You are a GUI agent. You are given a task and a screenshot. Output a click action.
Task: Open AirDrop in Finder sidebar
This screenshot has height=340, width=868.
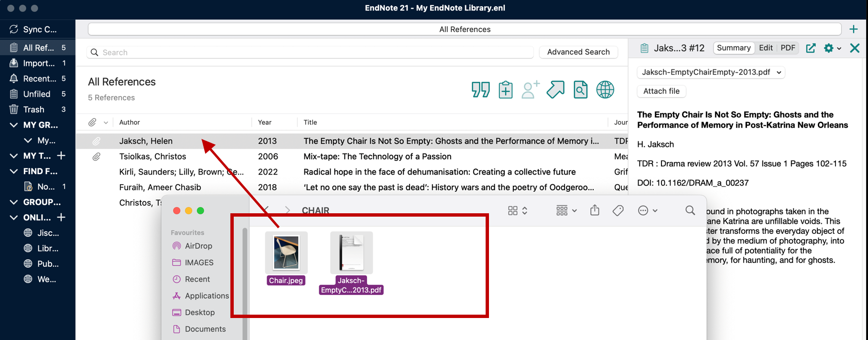[192, 246]
